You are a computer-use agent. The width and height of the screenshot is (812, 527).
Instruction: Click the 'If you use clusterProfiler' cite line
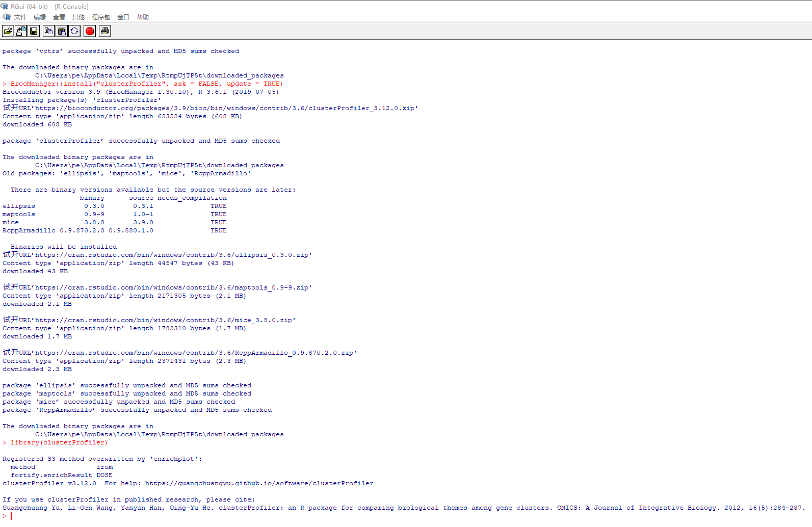tap(129, 499)
